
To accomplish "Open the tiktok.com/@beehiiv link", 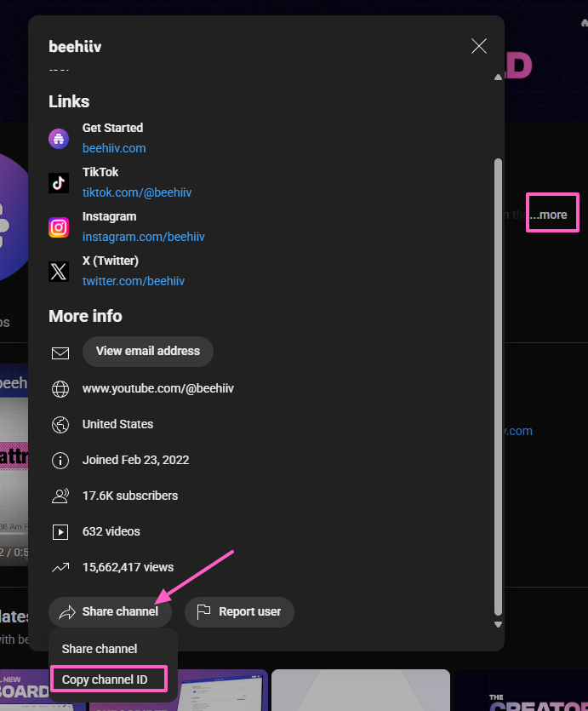I will click(x=137, y=192).
